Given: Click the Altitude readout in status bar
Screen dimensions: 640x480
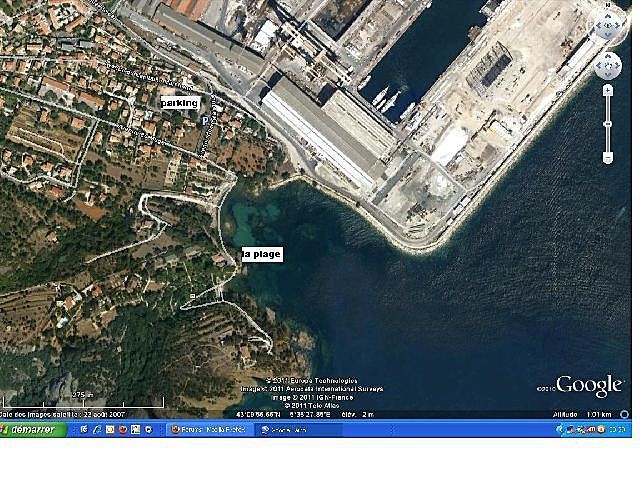Looking at the screenshot, I should [x=582, y=414].
